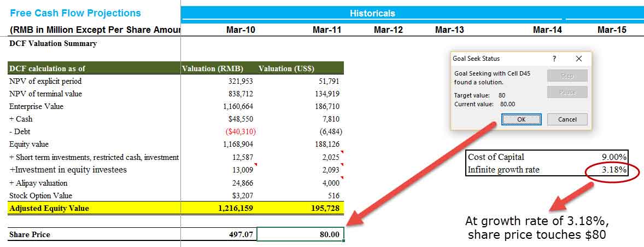Select NPV of explicit period US$ value 51,791

tap(329, 81)
